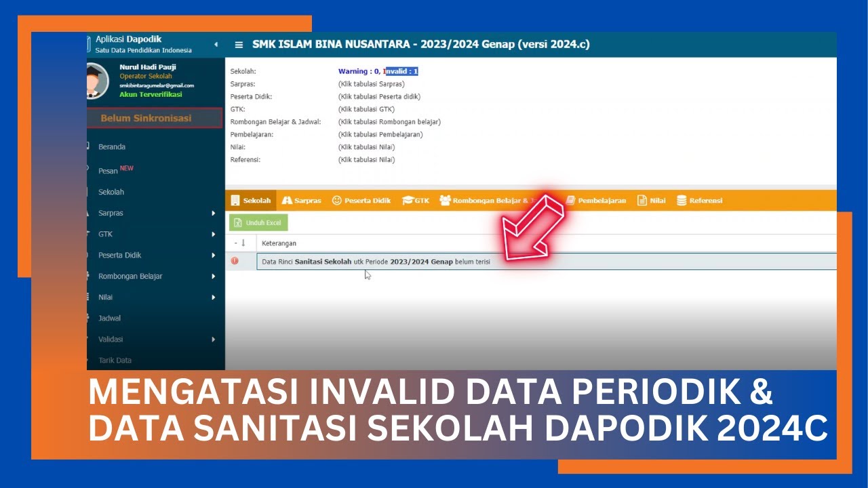Click the Akun Terverifikasi status text
868x488 pixels.
(x=151, y=94)
